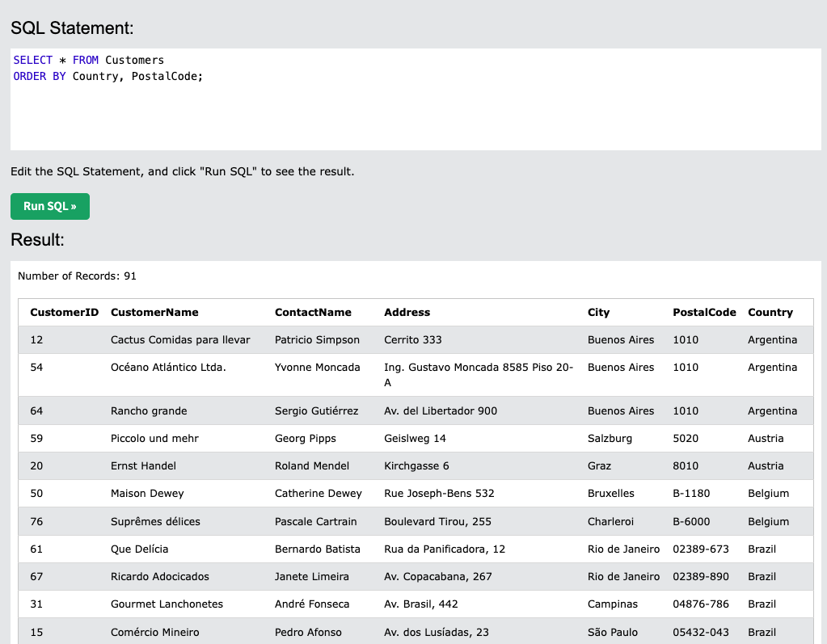Click contact 'Catherine Dewey'
The height and width of the screenshot is (644, 827).
click(318, 493)
